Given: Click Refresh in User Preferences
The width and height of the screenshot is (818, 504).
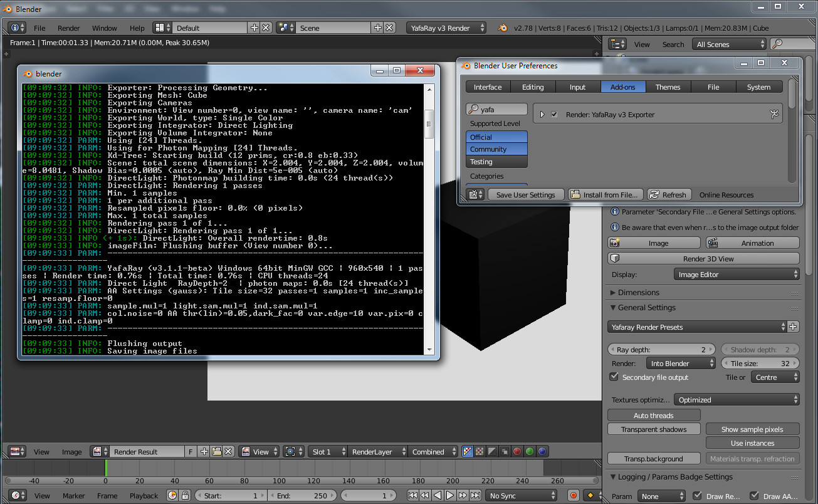Looking at the screenshot, I should point(669,194).
